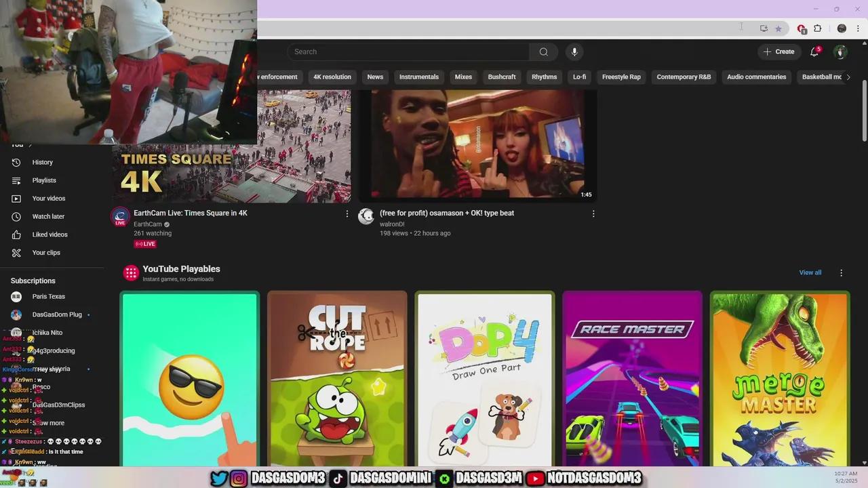
Task: Select the Audio commentaries filter chip
Action: point(757,77)
